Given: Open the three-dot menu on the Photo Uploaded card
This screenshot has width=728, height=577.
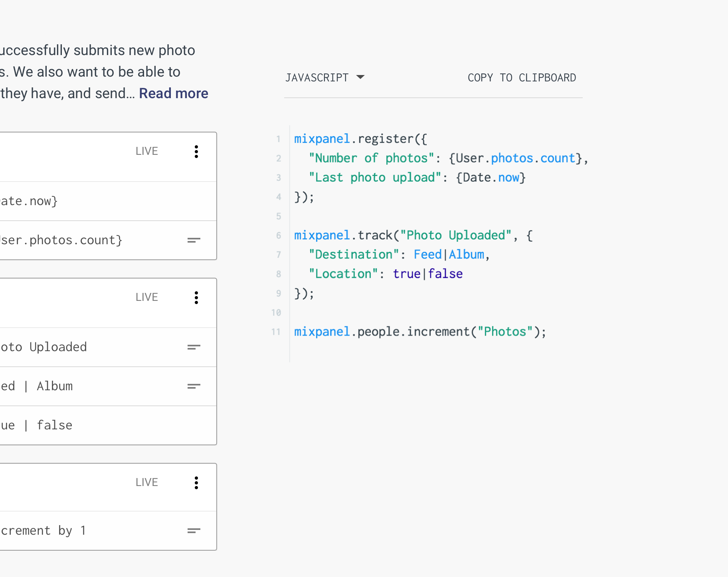Looking at the screenshot, I should click(x=196, y=298).
